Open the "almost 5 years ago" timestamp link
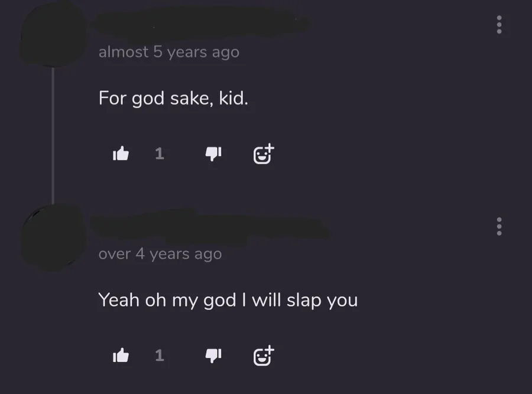 point(169,52)
